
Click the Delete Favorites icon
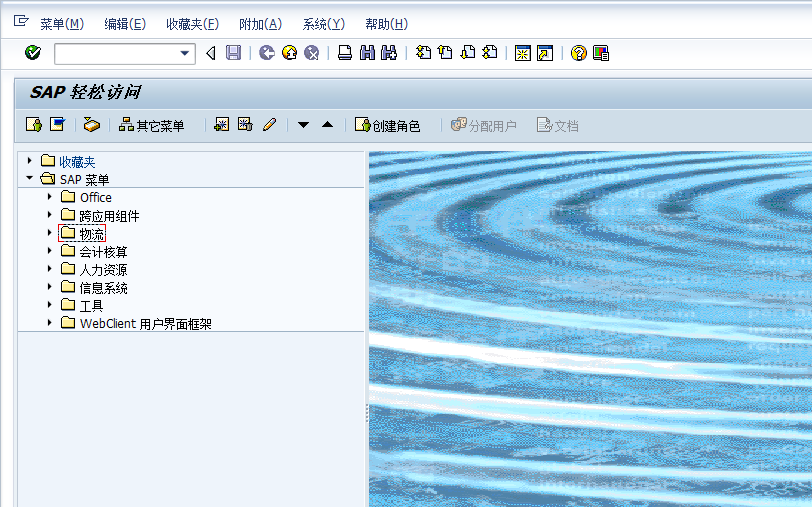click(x=245, y=125)
